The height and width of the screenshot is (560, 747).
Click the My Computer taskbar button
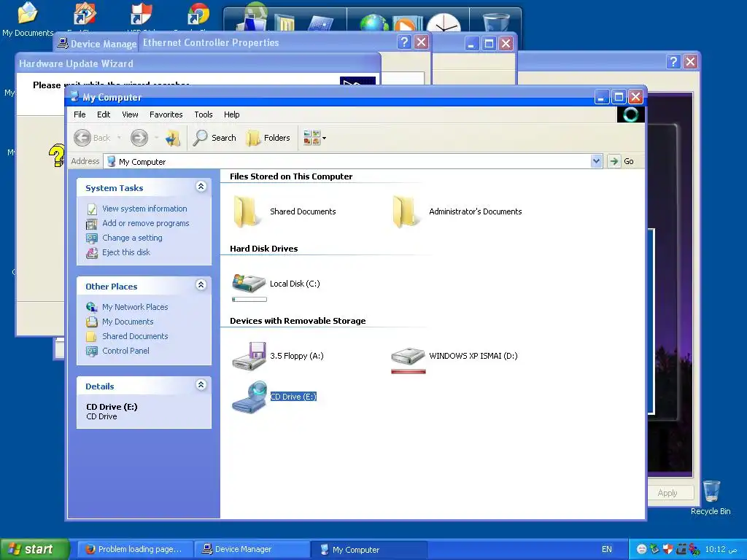point(369,549)
